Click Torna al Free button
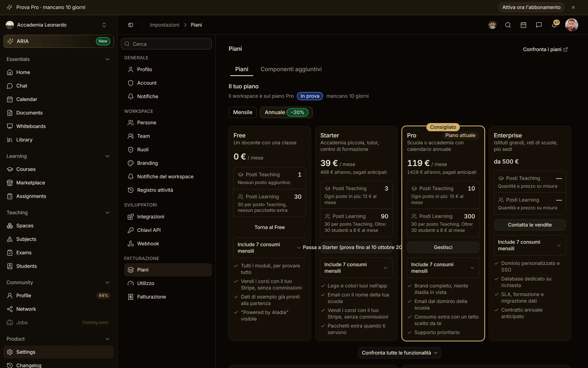 point(269,227)
